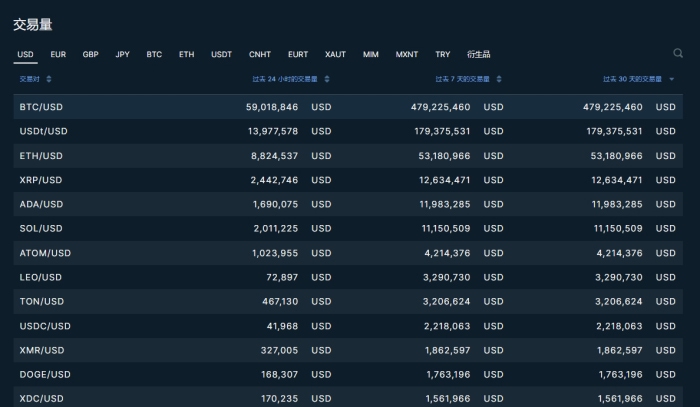Click the TRY currency tab
Image resolution: width=700 pixels, height=407 pixels.
point(442,54)
